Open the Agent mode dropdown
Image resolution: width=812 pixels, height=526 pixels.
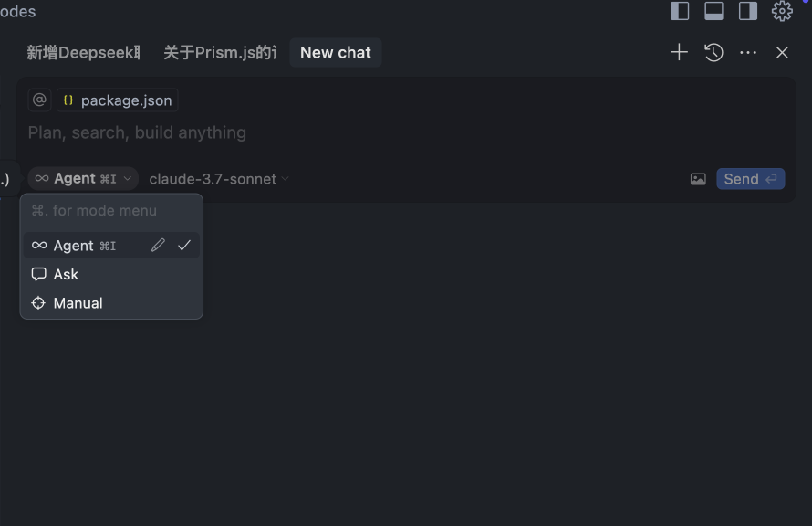pos(83,179)
